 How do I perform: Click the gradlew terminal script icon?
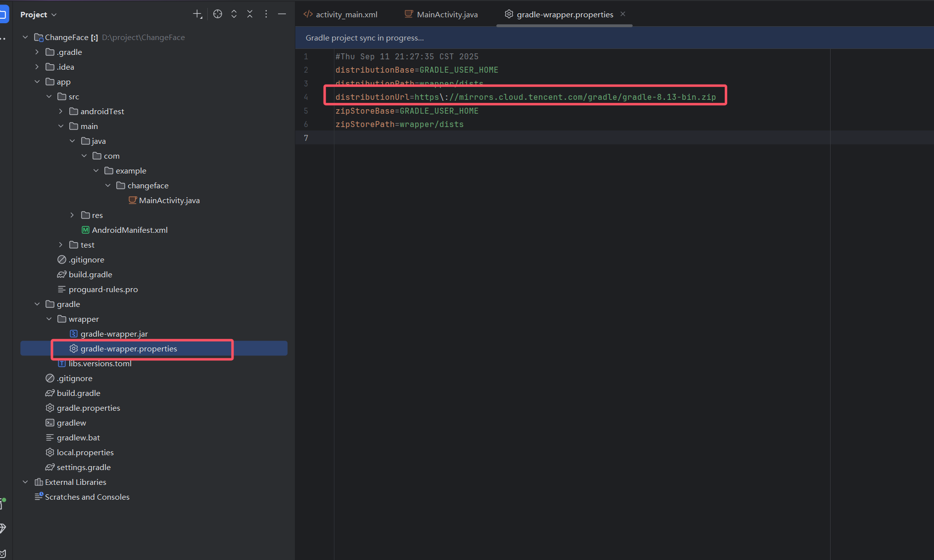coord(50,423)
